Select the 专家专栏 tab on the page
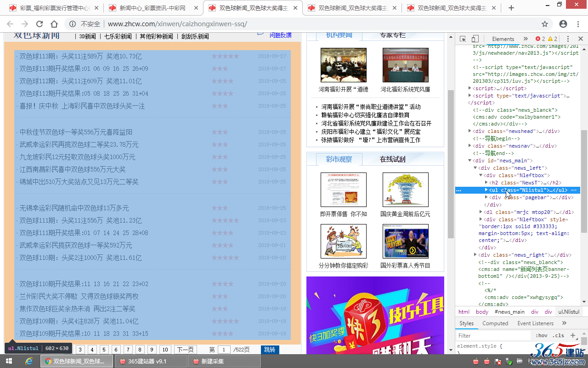This screenshot has width=588, height=368. [393, 35]
